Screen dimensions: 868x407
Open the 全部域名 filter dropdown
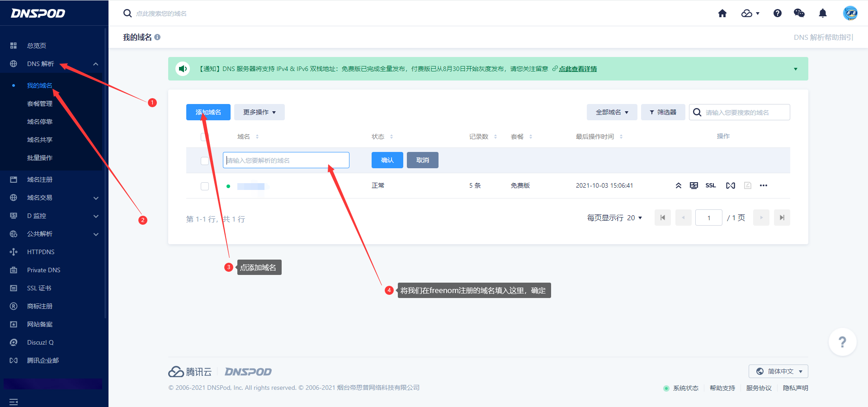coord(612,112)
